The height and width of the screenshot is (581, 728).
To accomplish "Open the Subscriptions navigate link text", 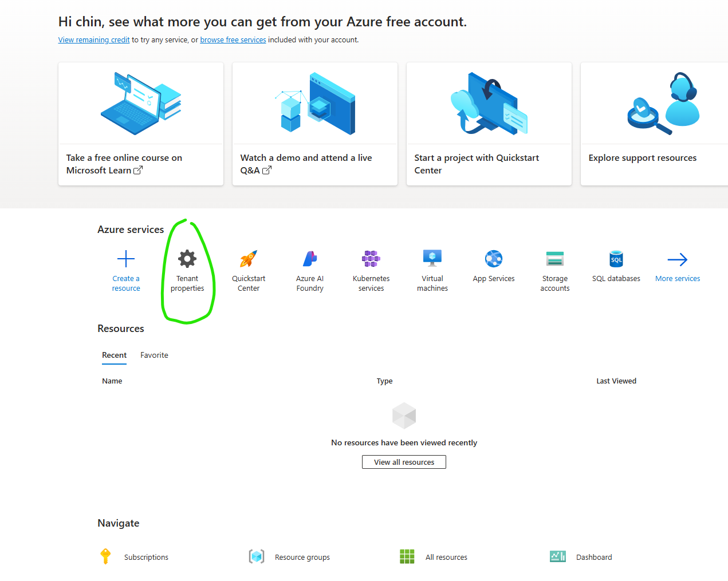I will [x=146, y=557].
